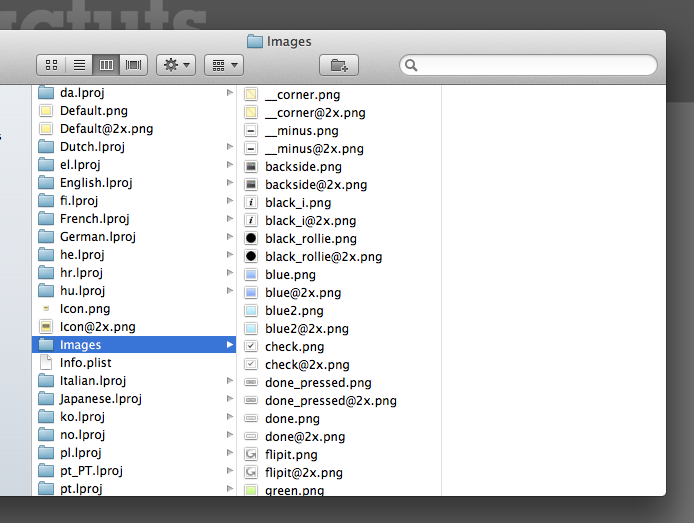Select the __corner.png file
694x523 pixels.
click(339, 94)
